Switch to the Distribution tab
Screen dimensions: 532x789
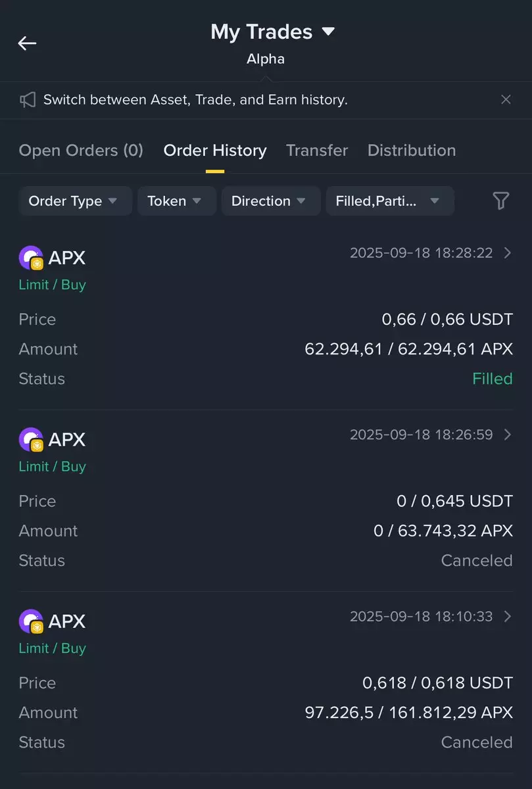[412, 151]
